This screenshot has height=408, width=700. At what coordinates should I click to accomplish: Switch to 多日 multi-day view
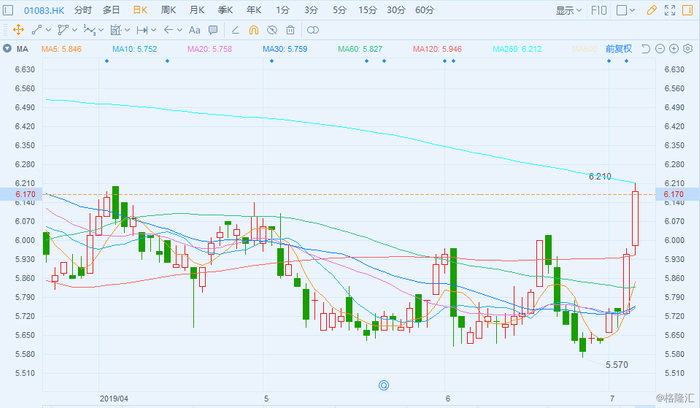(111, 10)
